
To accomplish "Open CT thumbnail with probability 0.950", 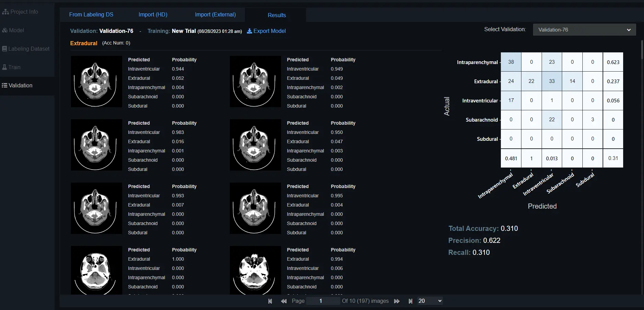I will click(x=255, y=145).
